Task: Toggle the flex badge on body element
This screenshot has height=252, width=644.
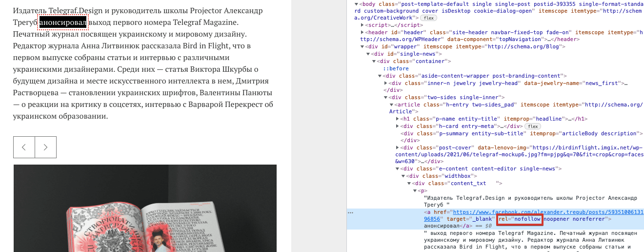Action: click(429, 18)
